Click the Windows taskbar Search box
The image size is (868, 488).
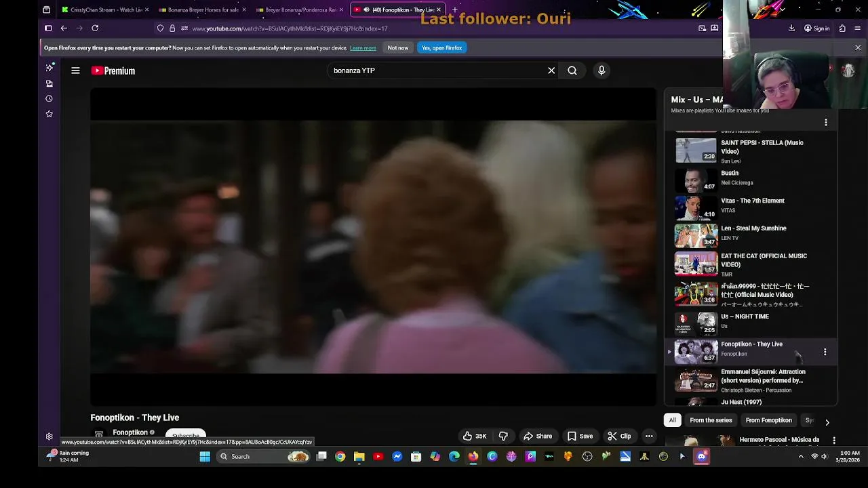[264, 457]
